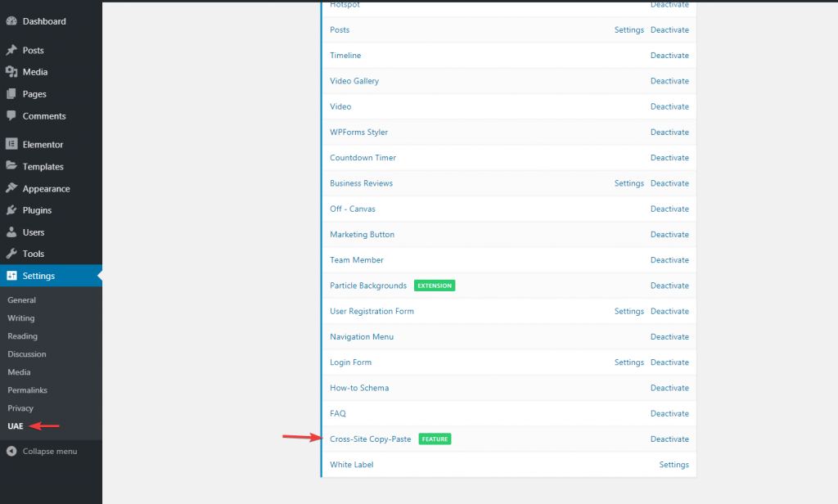Click the Collapse menu arrow icon

coord(11,451)
